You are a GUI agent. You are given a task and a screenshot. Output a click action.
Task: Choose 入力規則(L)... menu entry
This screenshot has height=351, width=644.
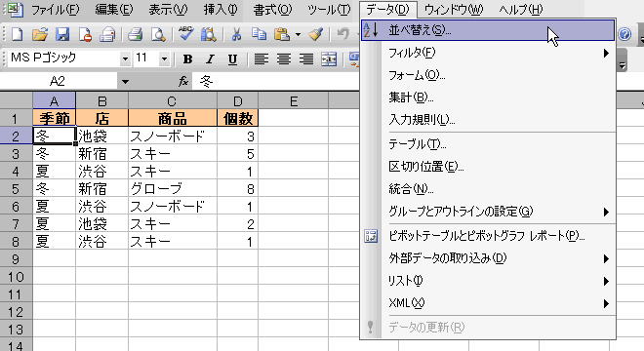tap(488, 120)
